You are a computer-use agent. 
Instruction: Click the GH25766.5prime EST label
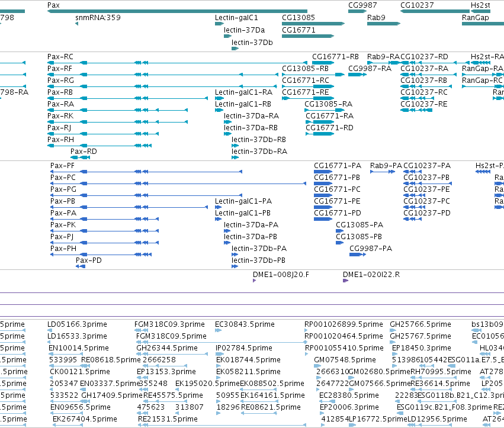[x=420, y=324]
